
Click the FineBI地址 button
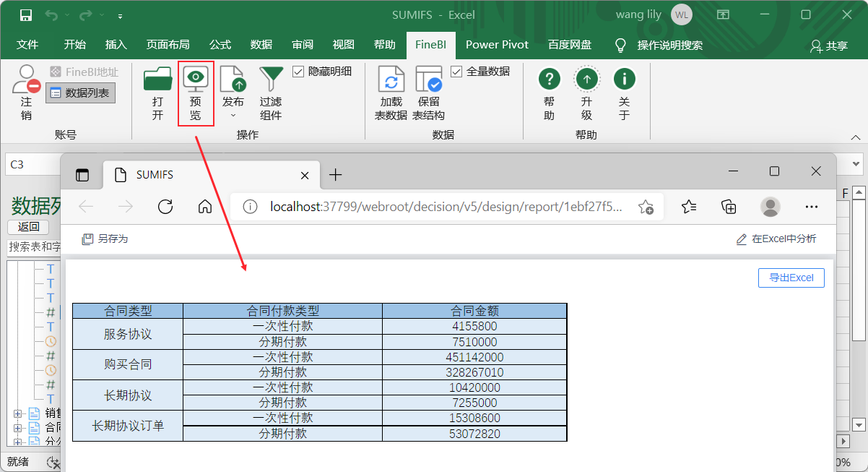[x=84, y=72]
